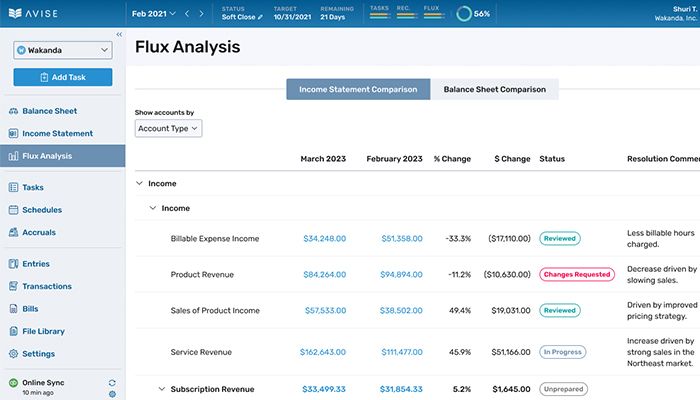Select the Income Statement Comparison tab
700x400 pixels.
pos(358,89)
